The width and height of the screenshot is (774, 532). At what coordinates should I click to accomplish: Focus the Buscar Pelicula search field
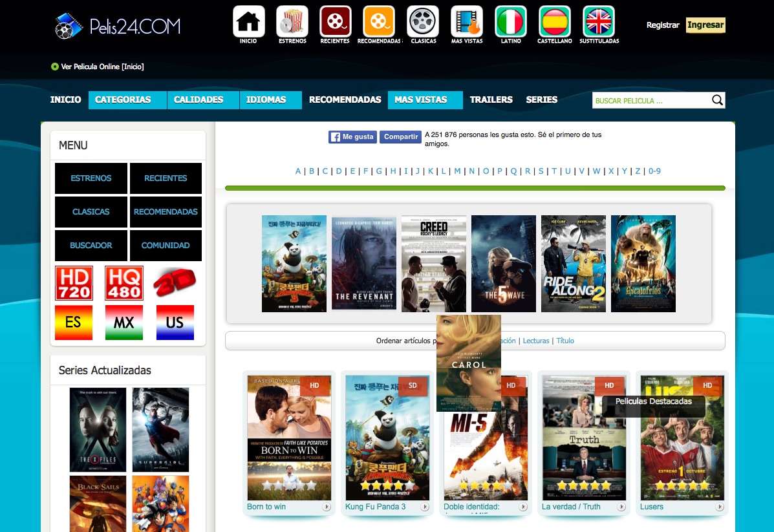click(651, 100)
